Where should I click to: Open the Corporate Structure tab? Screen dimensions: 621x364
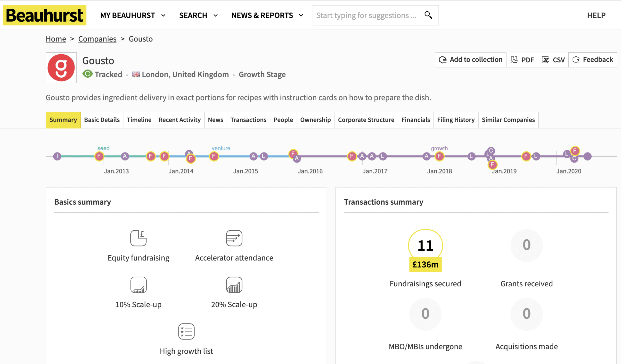[x=366, y=120]
